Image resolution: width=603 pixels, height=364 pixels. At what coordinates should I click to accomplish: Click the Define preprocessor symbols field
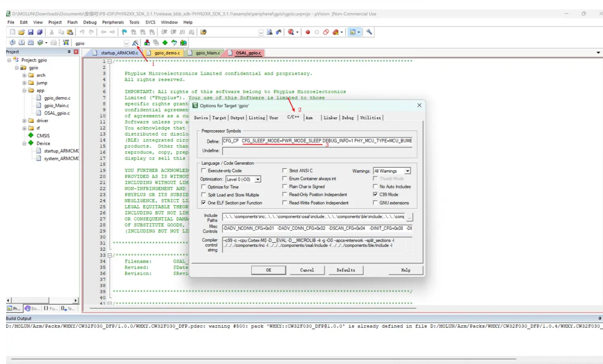point(317,141)
